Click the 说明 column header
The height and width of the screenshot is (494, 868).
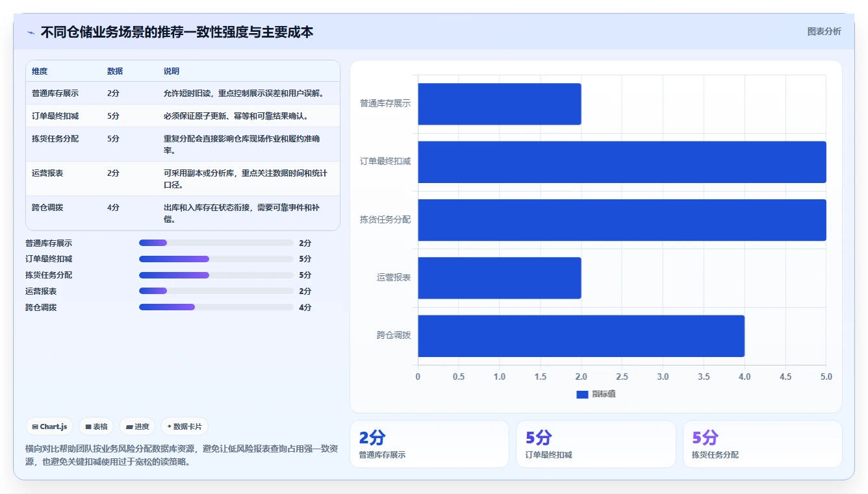point(172,71)
